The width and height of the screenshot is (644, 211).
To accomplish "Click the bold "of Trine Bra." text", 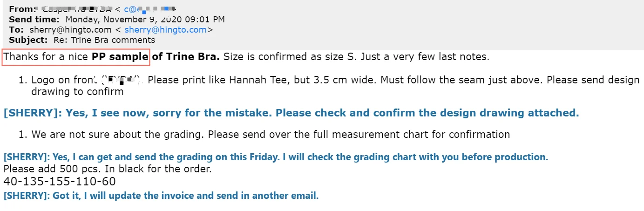I will click(186, 57).
